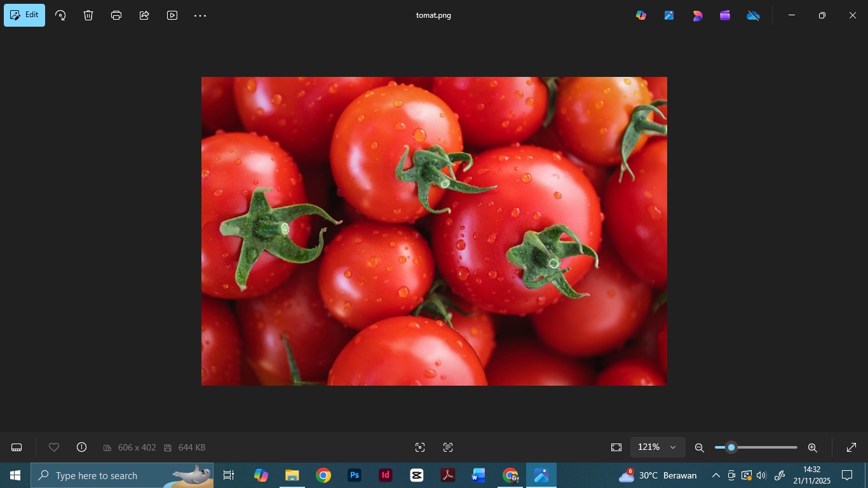Viewport: 868px width, 488px height.
Task: Toggle the filmstrip view
Action: tap(17, 447)
